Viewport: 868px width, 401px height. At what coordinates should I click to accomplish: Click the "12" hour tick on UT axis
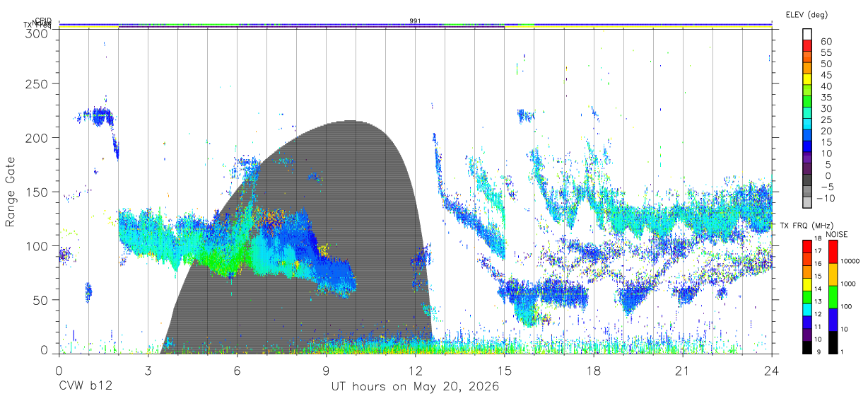(x=415, y=371)
